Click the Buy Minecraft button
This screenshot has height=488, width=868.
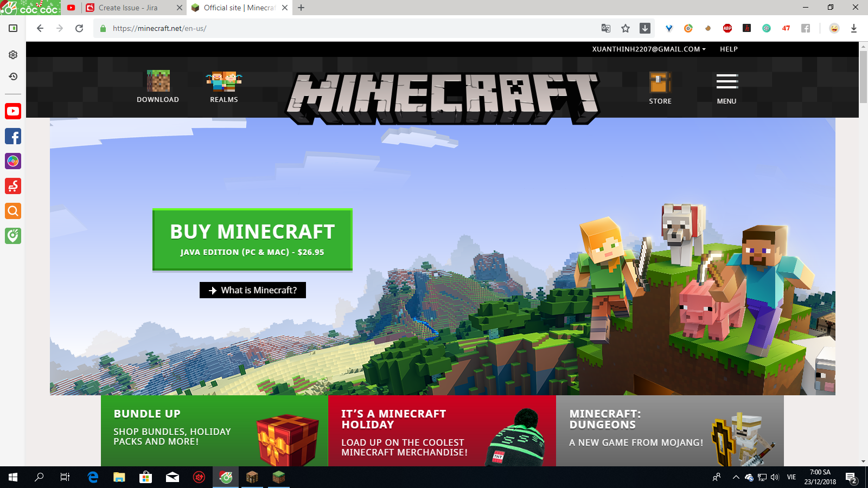point(252,239)
